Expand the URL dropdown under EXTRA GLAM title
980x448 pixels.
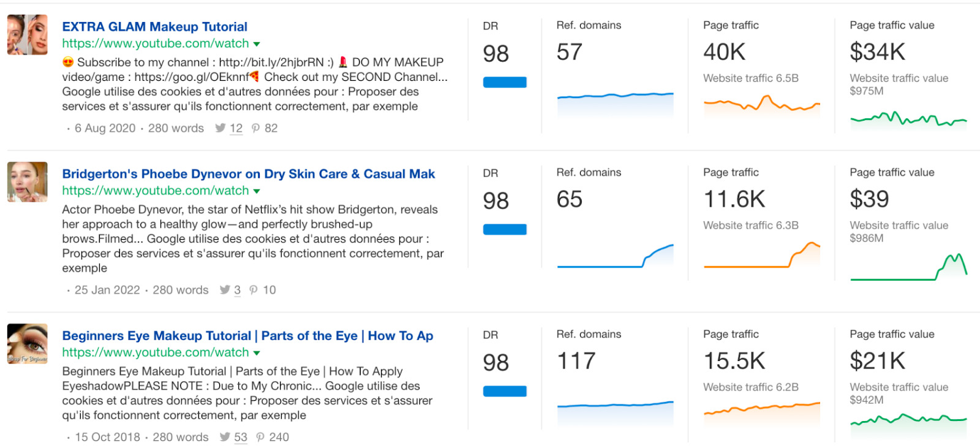tap(256, 44)
